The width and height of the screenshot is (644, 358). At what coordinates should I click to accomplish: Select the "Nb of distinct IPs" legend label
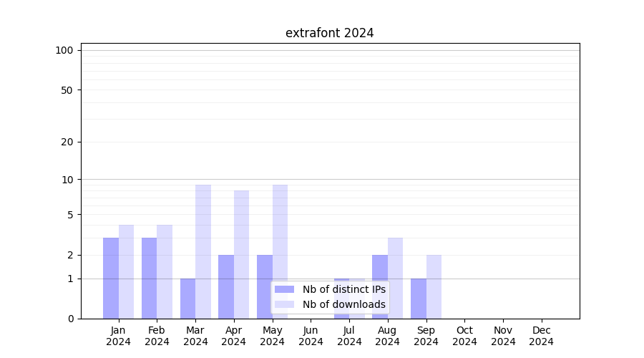point(343,289)
